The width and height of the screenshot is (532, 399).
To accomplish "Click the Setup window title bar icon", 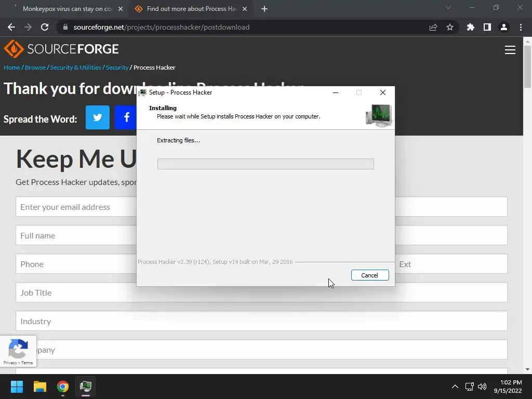I will 142,92.
